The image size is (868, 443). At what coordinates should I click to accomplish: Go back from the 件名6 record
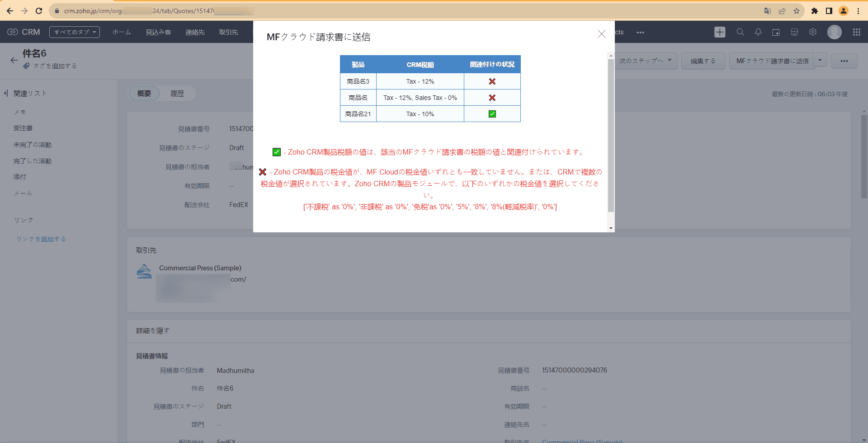pyautogui.click(x=14, y=60)
